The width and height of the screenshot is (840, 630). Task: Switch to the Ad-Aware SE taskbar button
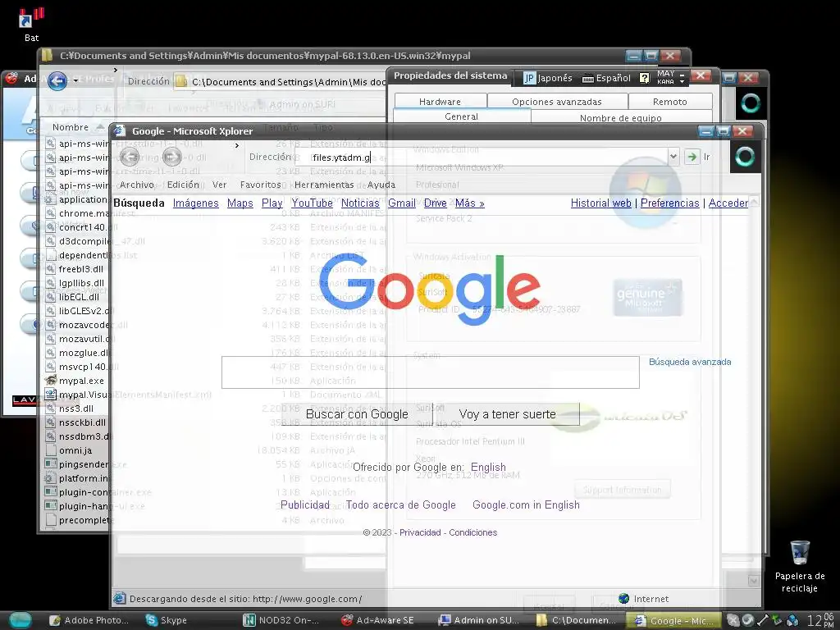[378, 620]
